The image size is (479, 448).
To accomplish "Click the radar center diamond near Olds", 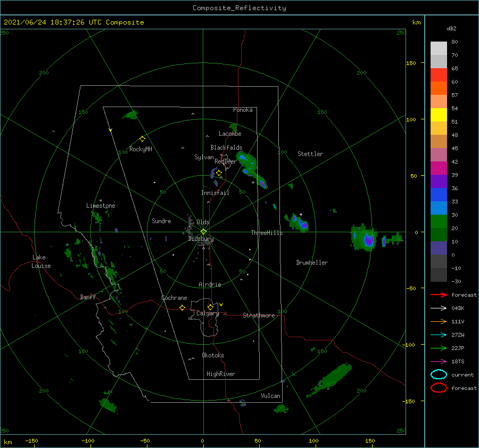I will coord(203,232).
